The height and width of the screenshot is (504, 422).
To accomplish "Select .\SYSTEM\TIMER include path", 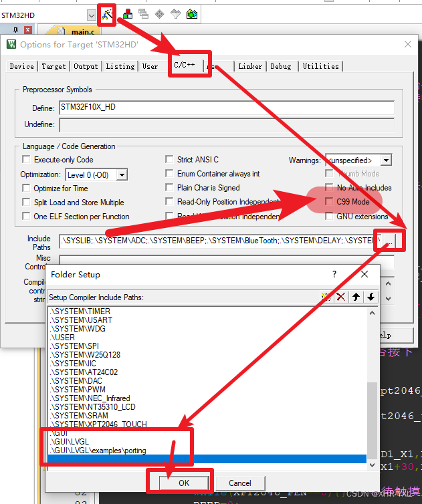I will pyautogui.click(x=207, y=311).
